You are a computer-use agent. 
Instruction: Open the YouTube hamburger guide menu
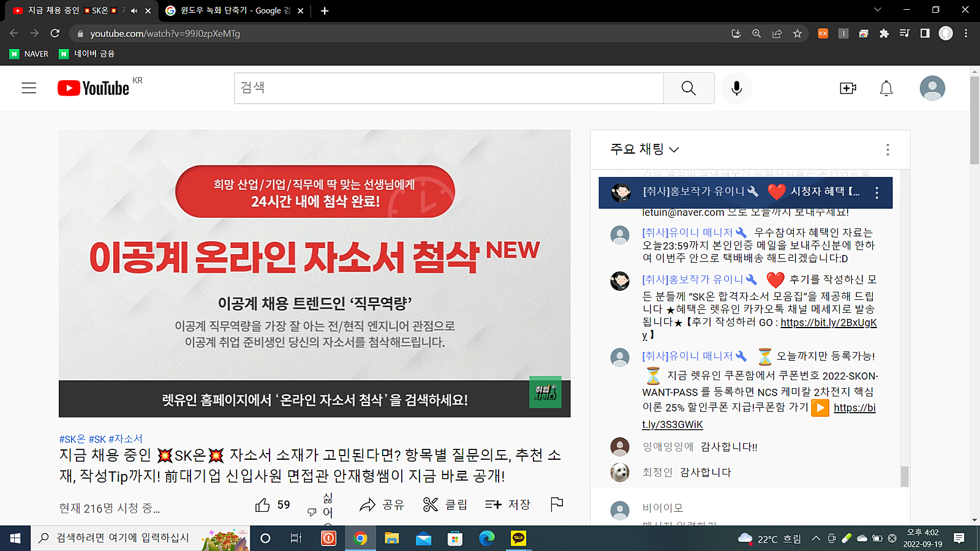29,88
